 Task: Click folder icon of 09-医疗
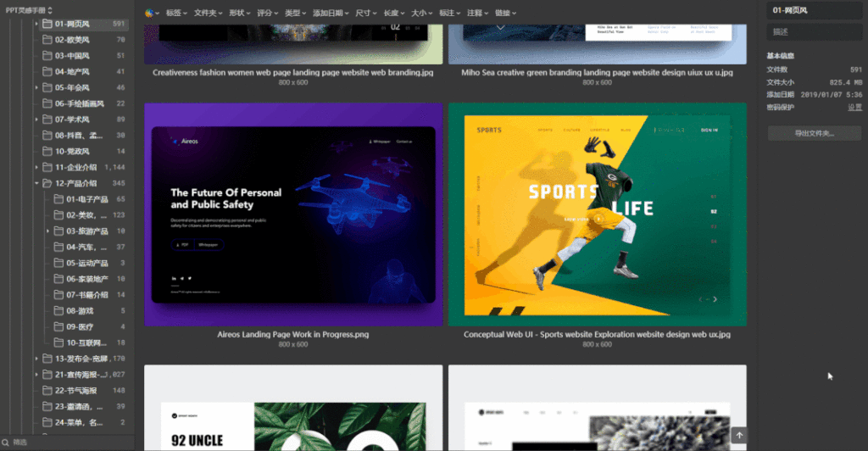pyautogui.click(x=58, y=326)
